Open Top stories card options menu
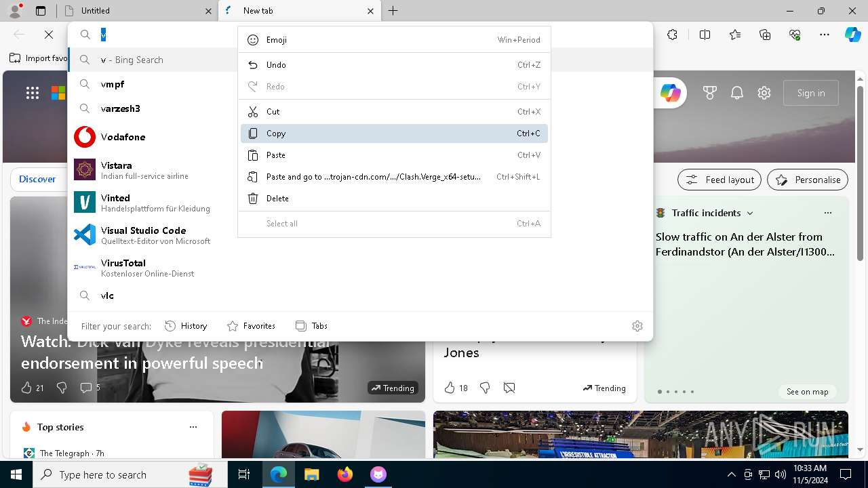This screenshot has width=868, height=488. click(193, 427)
